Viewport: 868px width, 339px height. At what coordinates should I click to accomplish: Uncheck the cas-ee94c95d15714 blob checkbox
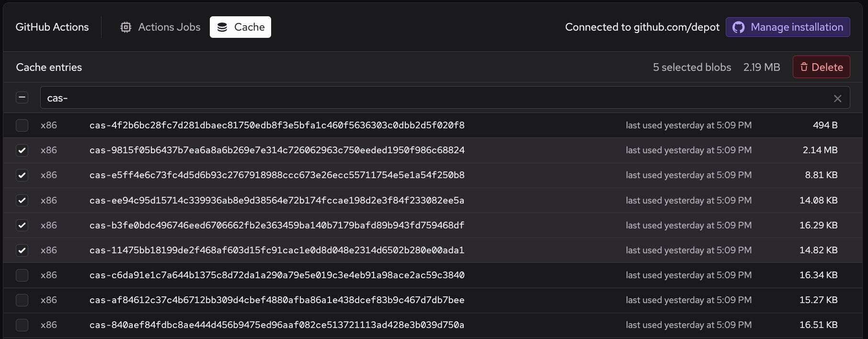[22, 200]
